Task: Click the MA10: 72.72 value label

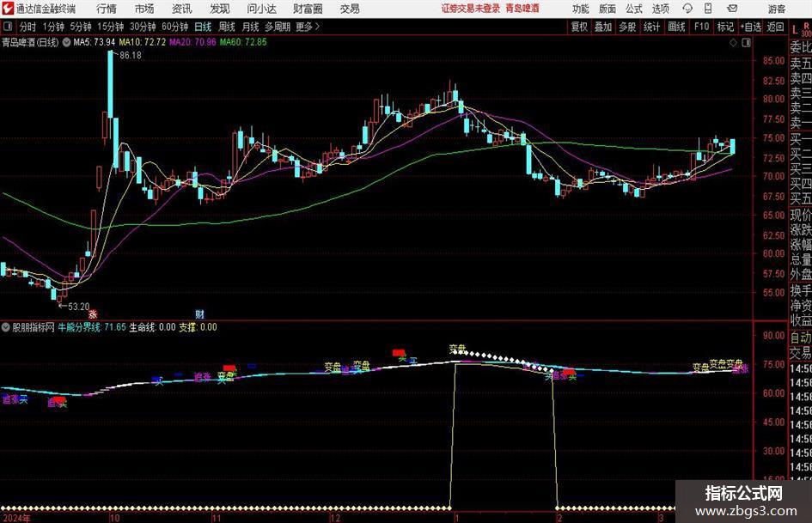Action: [142, 42]
